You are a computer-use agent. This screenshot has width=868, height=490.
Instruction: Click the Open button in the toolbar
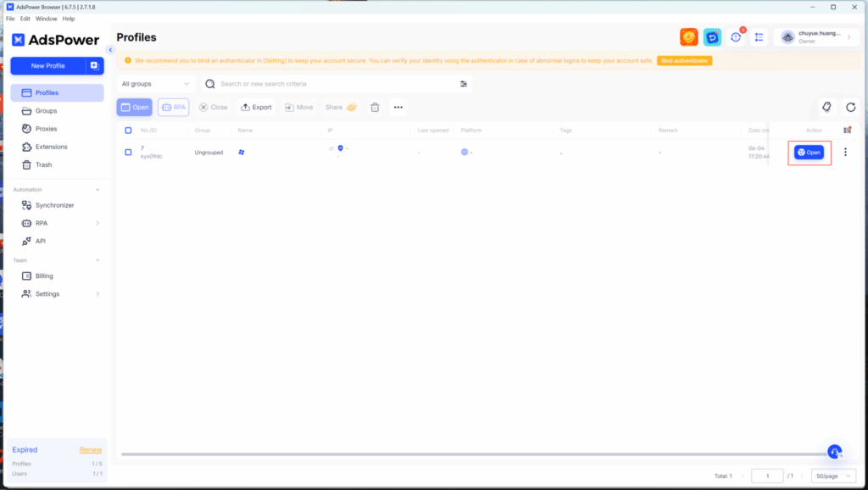click(135, 108)
